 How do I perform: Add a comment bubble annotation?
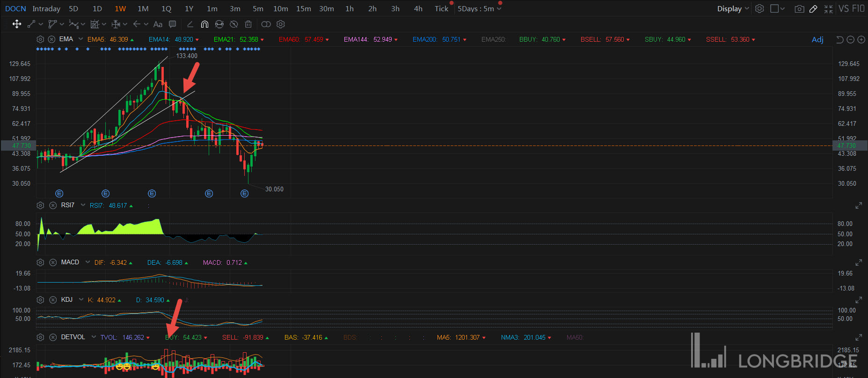pyautogui.click(x=172, y=24)
